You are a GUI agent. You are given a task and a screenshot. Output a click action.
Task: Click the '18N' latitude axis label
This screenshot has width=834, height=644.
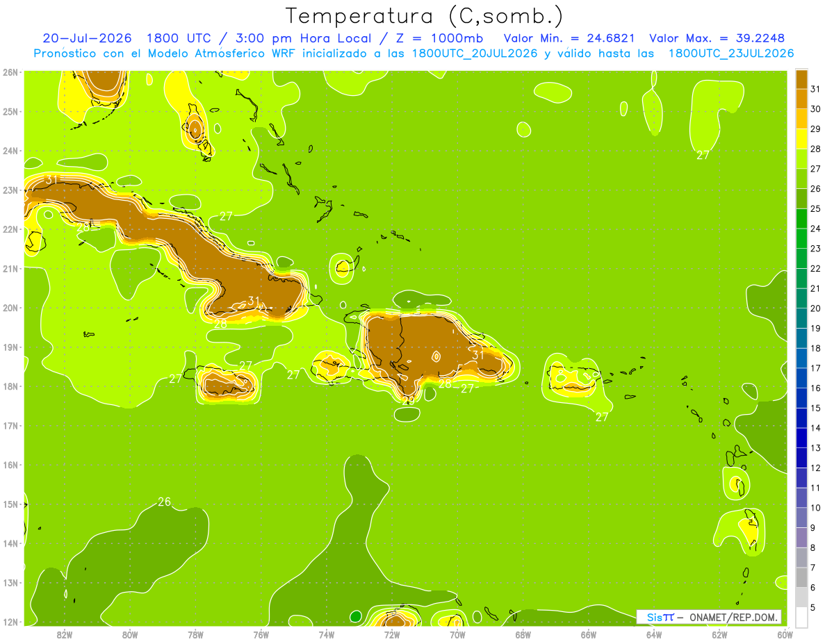(x=10, y=386)
